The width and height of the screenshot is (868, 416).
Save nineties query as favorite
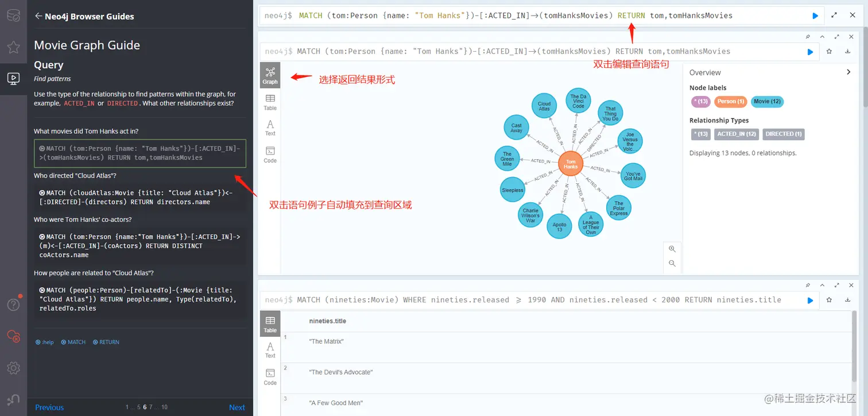click(x=830, y=299)
